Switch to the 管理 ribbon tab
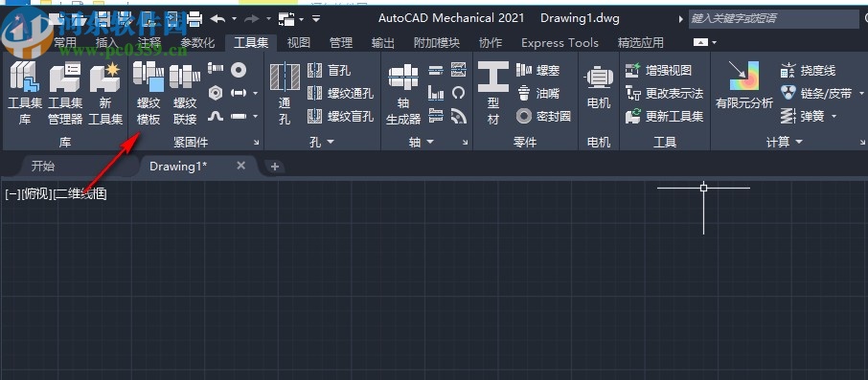This screenshot has width=868, height=380. pyautogui.click(x=340, y=42)
